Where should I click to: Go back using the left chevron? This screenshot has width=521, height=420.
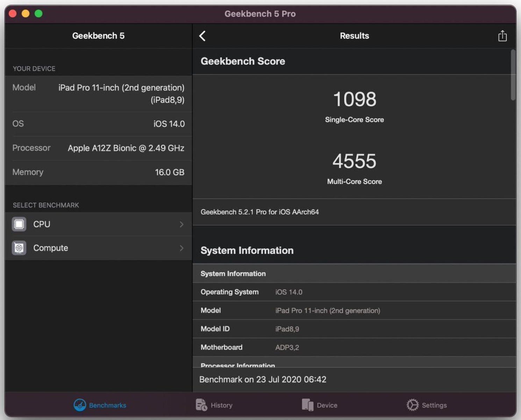(202, 36)
